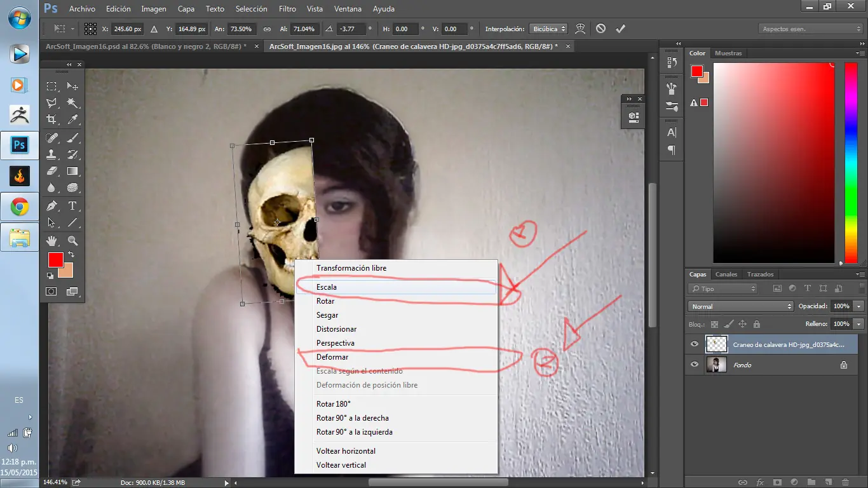Select the Crop tool

(x=52, y=119)
